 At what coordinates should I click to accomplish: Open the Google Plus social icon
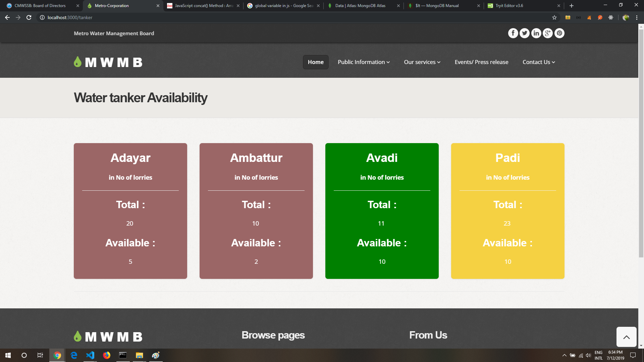[x=548, y=33]
